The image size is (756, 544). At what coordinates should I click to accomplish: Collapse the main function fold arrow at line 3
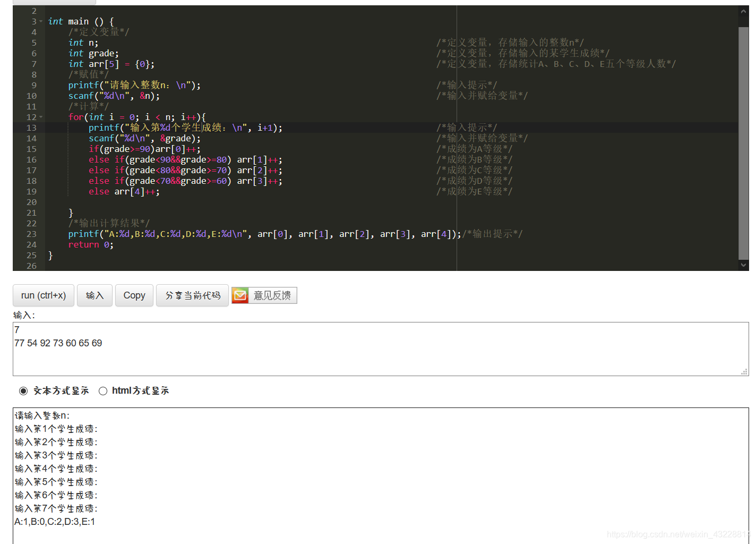(x=41, y=22)
